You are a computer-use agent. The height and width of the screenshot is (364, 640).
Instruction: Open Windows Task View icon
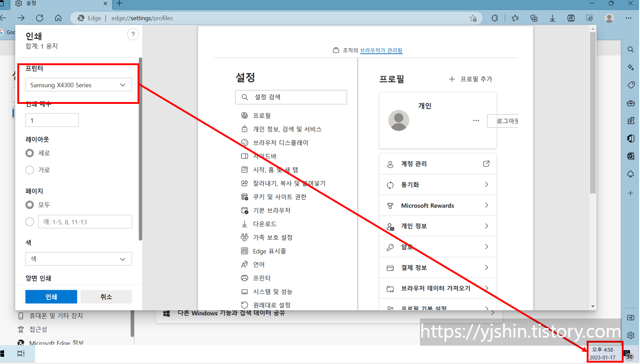[21, 354]
